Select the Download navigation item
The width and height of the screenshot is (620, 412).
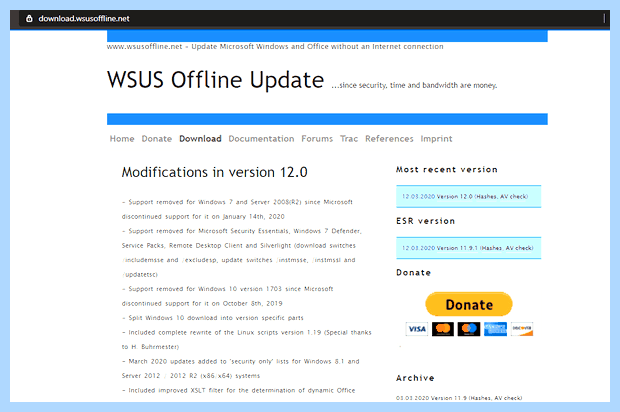200,139
